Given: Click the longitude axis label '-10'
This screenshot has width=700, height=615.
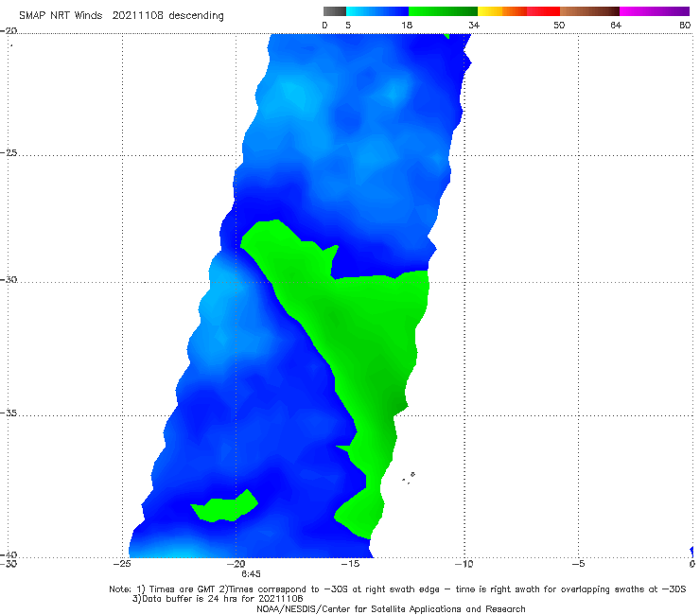Looking at the screenshot, I should point(464,564).
